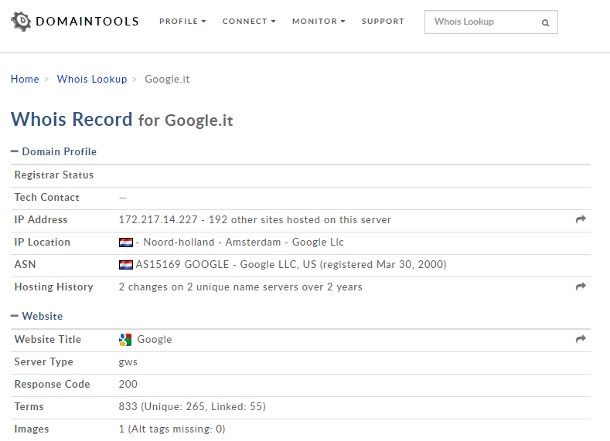Collapse the Domain Profile section
Image resolution: width=610 pixels, height=441 pixels.
point(54,151)
